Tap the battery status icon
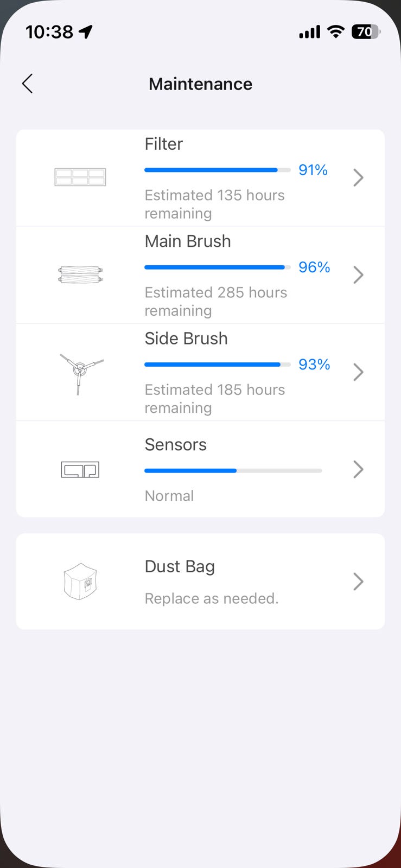This screenshot has height=868, width=401. click(x=366, y=32)
